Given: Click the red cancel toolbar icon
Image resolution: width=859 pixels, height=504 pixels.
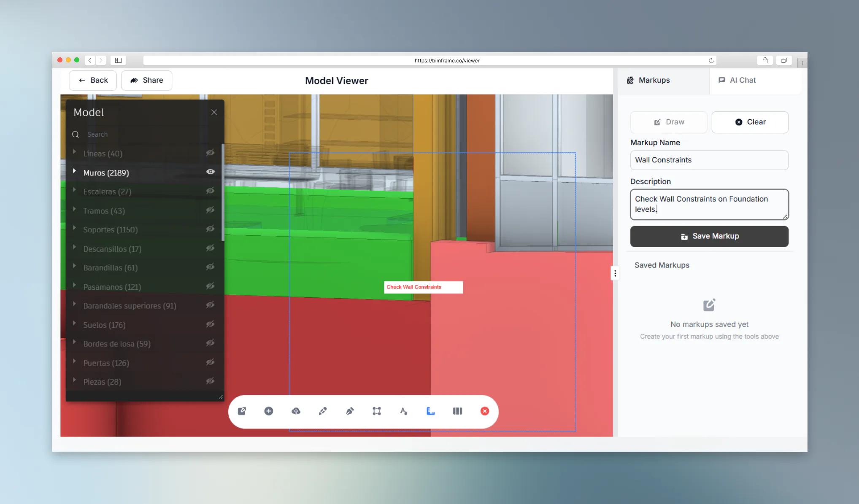Looking at the screenshot, I should pyautogui.click(x=485, y=411).
